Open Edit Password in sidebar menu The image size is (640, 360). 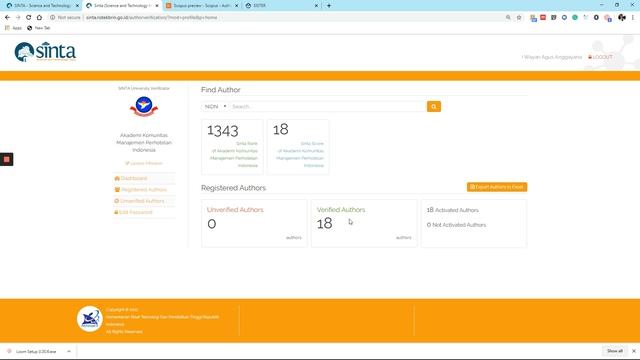click(133, 212)
